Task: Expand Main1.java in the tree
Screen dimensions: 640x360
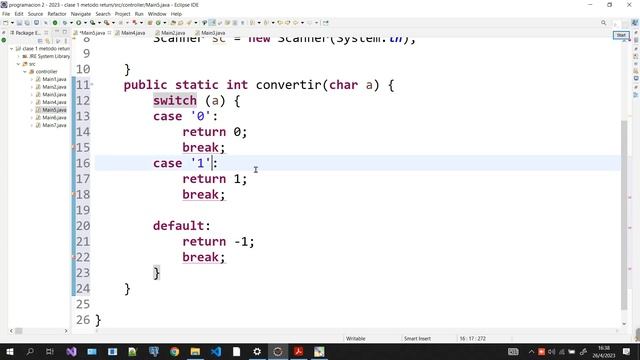Action: coord(32,79)
